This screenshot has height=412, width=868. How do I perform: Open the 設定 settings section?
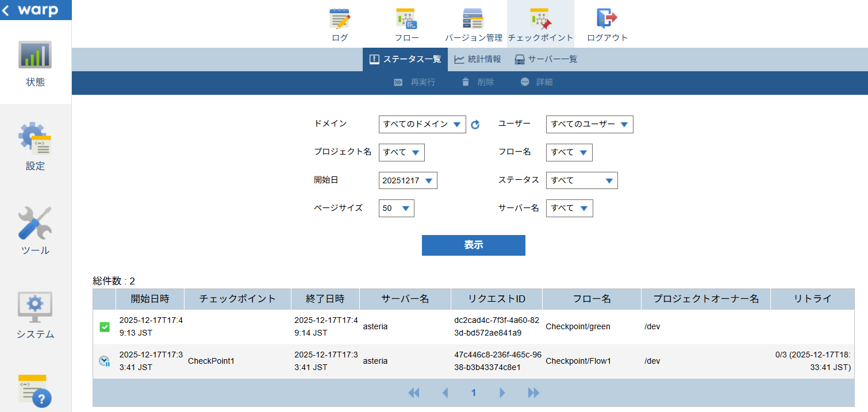35,147
